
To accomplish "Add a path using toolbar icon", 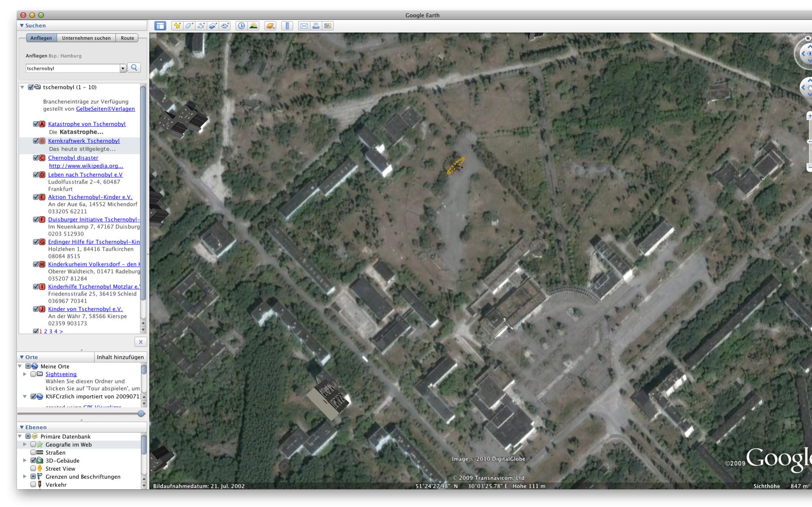I will coord(201,26).
